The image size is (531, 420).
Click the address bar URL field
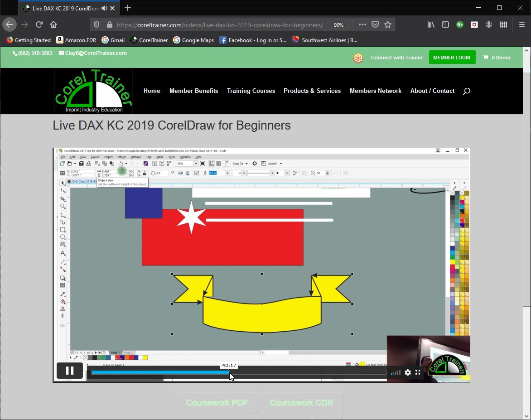[220, 25]
